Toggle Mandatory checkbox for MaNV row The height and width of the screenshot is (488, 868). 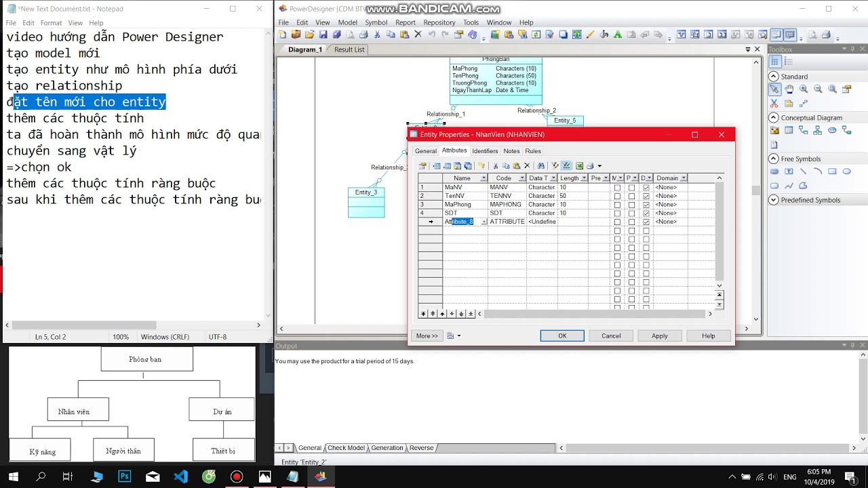pyautogui.click(x=617, y=188)
